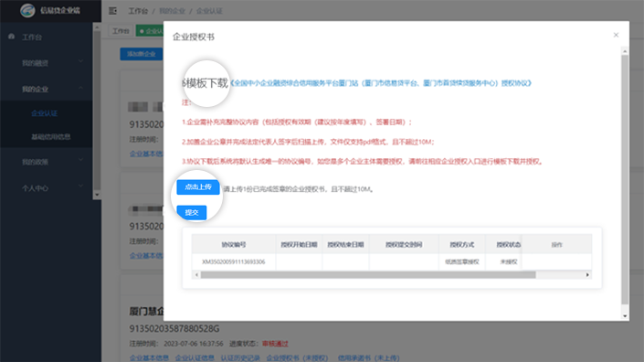Screen dimensions: 644x362
Task: Click the table scrollbar right arrow
Action: coord(587,275)
